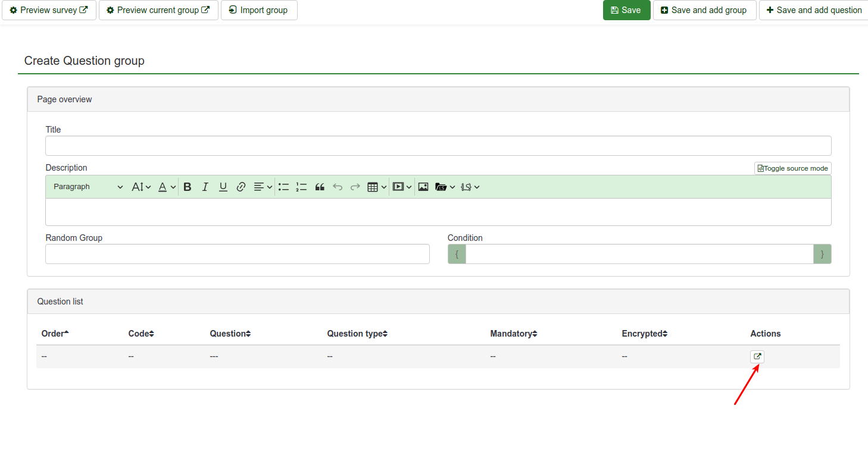Open the question action icon in Actions column
This screenshot has width=868, height=449.
click(757, 357)
